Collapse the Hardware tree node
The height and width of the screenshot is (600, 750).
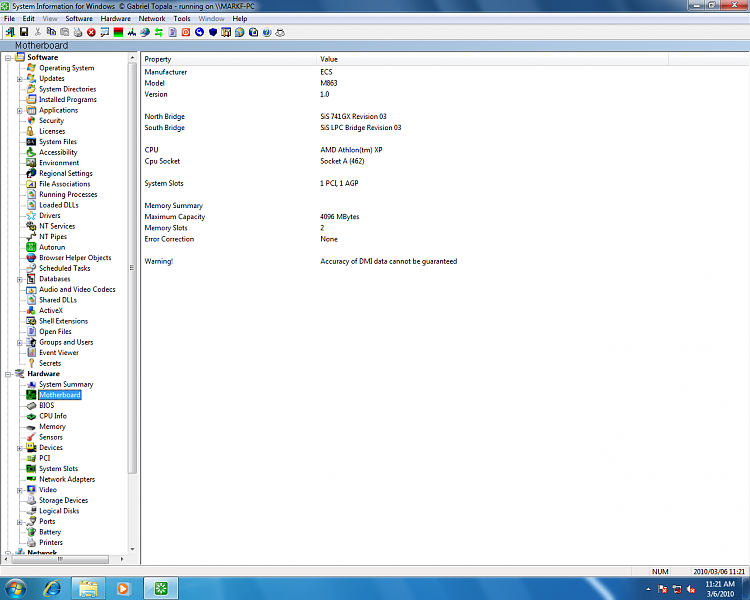8,374
